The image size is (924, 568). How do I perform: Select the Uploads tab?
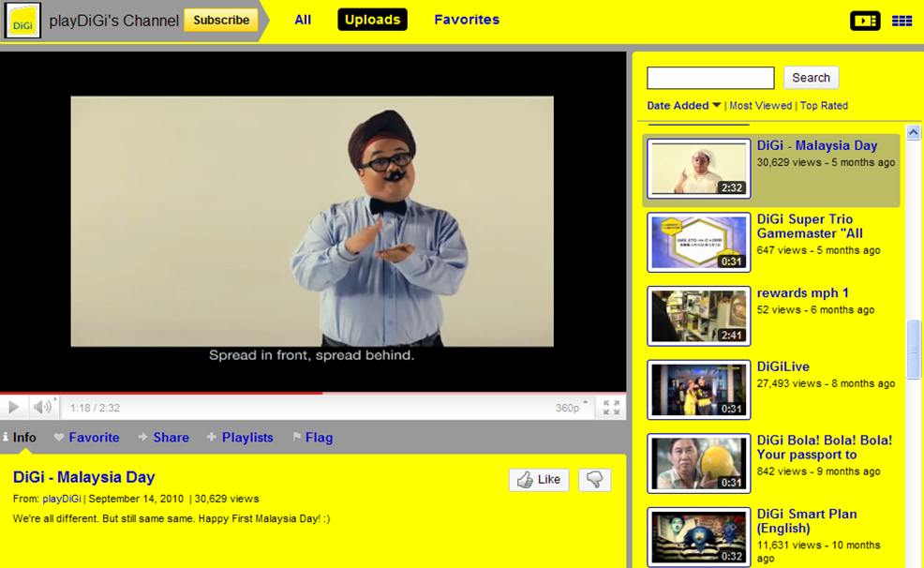372,20
